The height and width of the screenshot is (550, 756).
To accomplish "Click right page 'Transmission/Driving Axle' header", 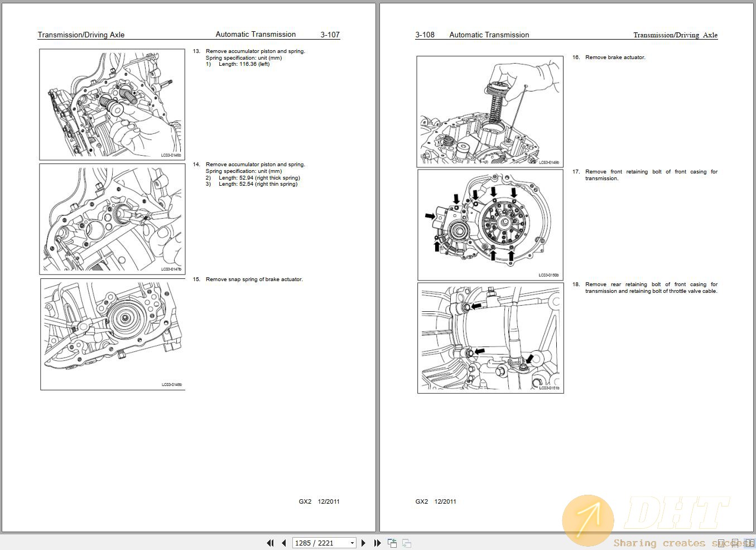I will [675, 35].
